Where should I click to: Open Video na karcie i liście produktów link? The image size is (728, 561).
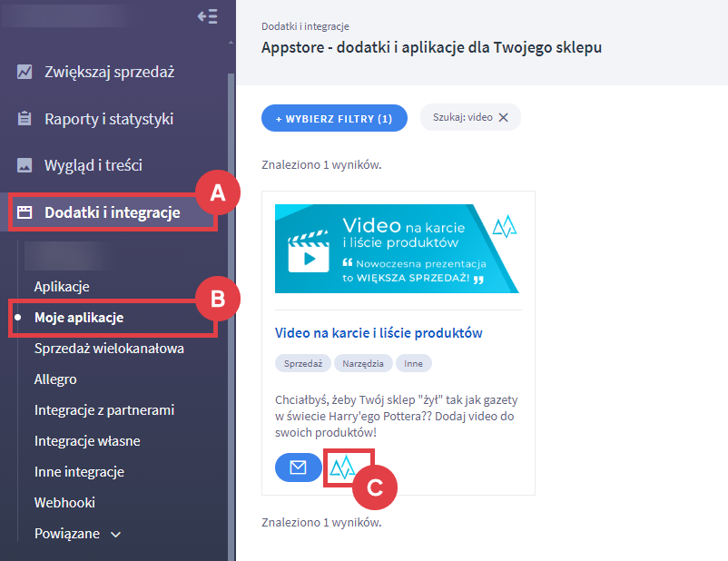point(379,333)
